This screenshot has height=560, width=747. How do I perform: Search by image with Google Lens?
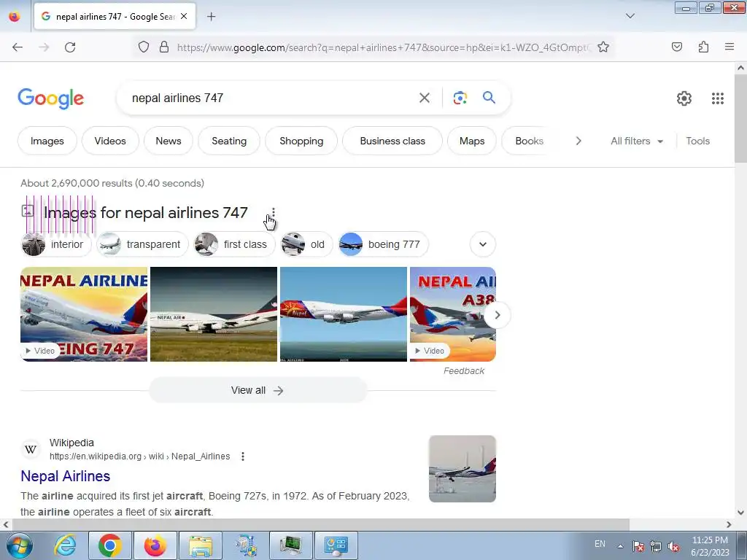point(460,98)
